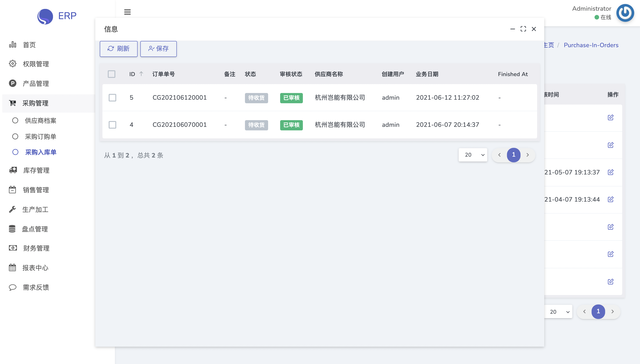640x364 pixels.
Task: Open 库存管理 with truck icon in sidebar
Action: tap(36, 170)
